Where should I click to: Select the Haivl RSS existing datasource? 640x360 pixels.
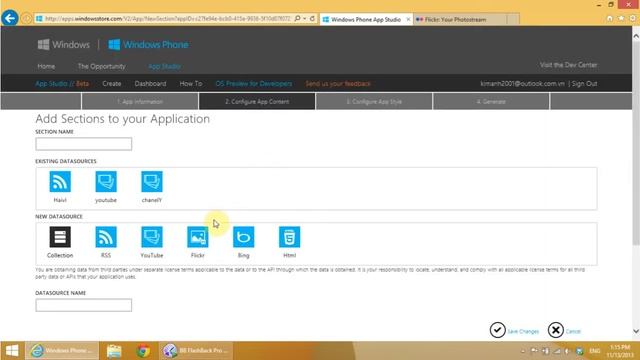click(60, 182)
